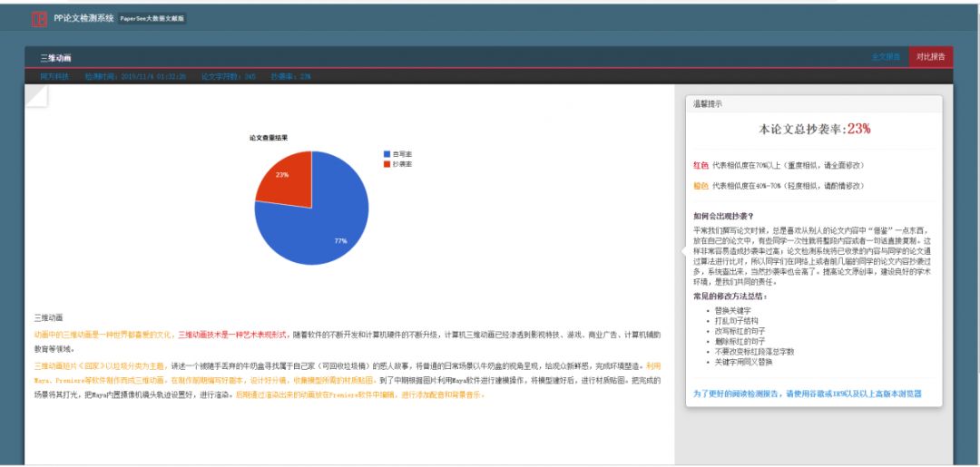Click the red PP logo icon
This screenshot has width=980, height=467.
39,19
